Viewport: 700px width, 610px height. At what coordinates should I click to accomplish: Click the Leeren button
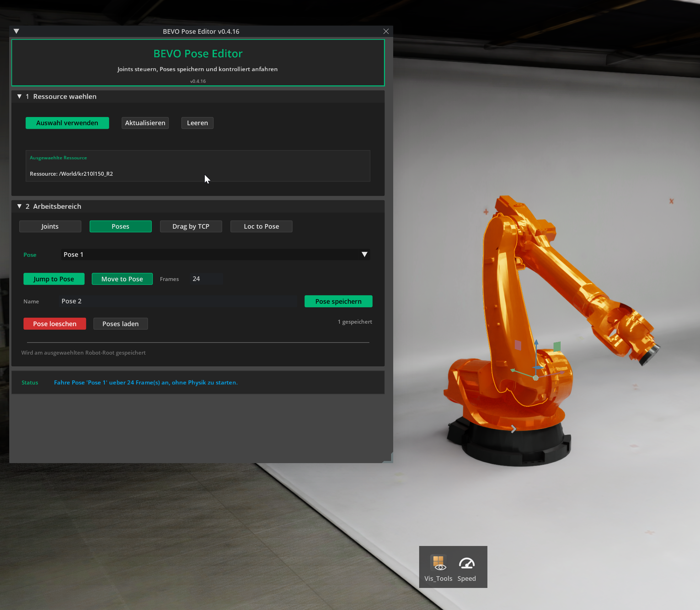pos(197,123)
